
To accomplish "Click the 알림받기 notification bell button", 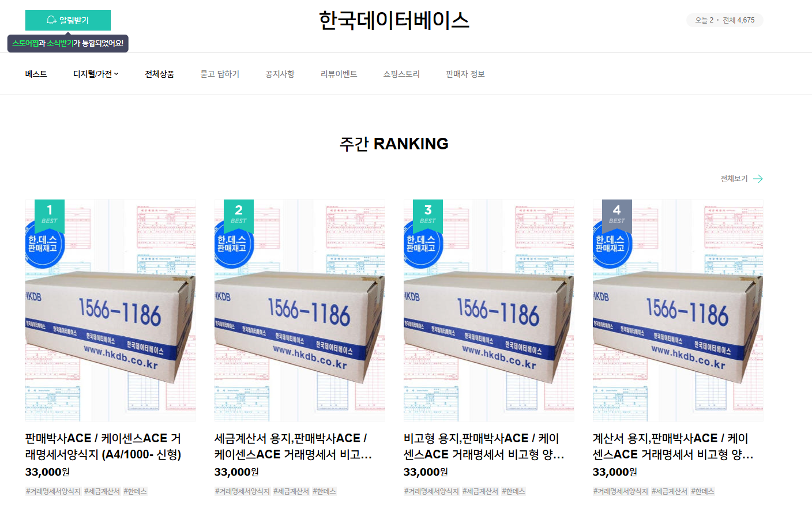I will (68, 20).
